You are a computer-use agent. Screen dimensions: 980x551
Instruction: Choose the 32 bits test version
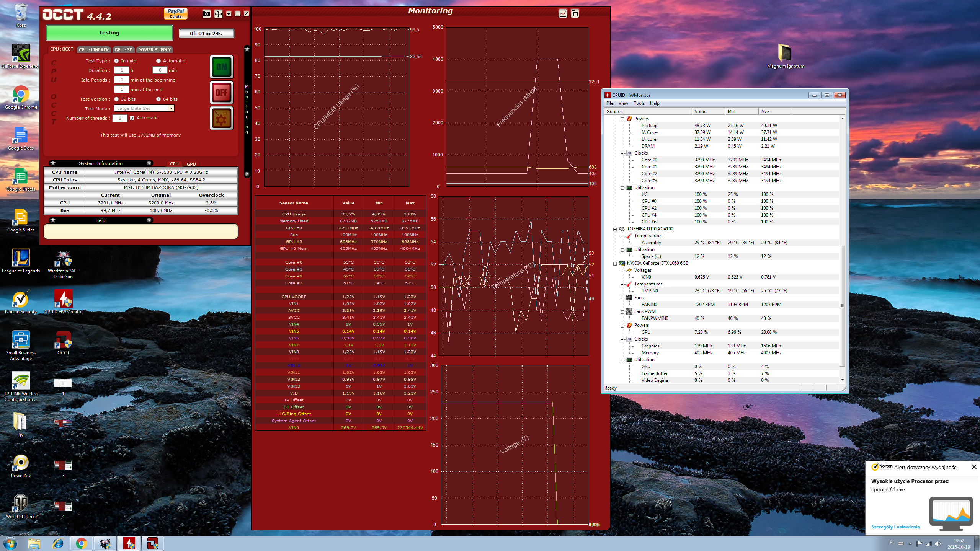pos(116,99)
